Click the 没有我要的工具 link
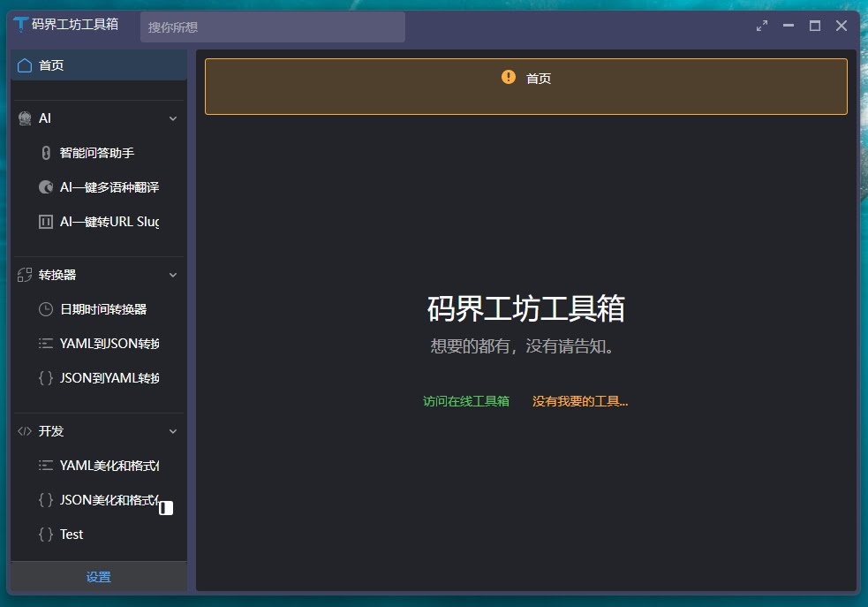This screenshot has width=868, height=607. [x=580, y=401]
